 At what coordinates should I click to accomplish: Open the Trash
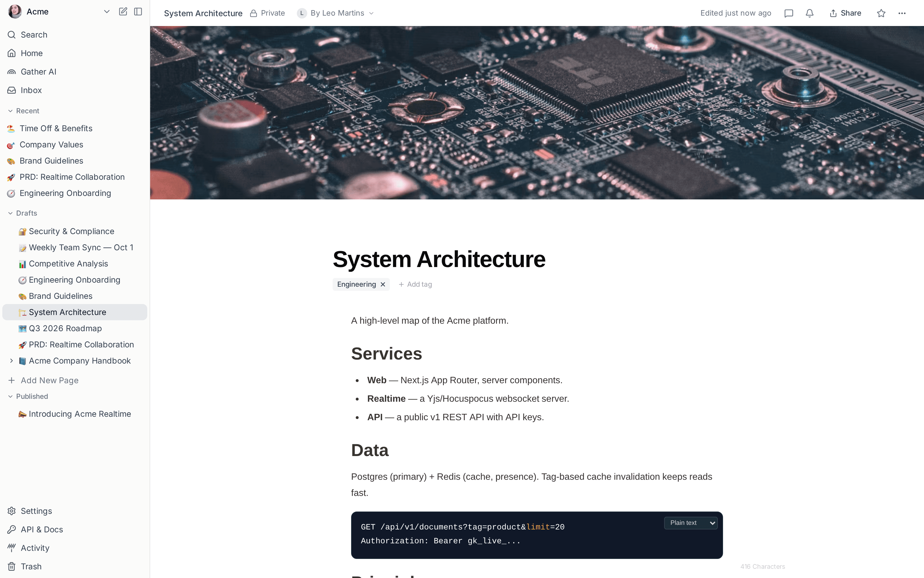75,566
